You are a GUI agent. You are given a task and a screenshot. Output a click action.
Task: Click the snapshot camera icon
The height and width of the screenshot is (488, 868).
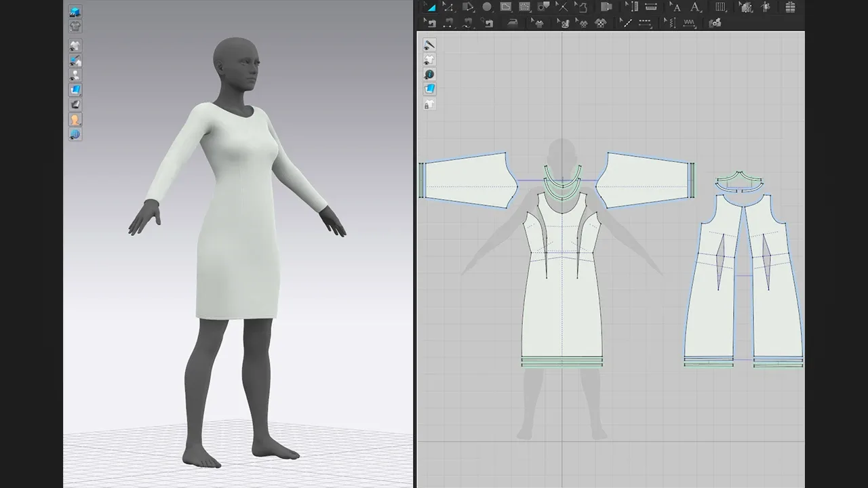coord(715,22)
